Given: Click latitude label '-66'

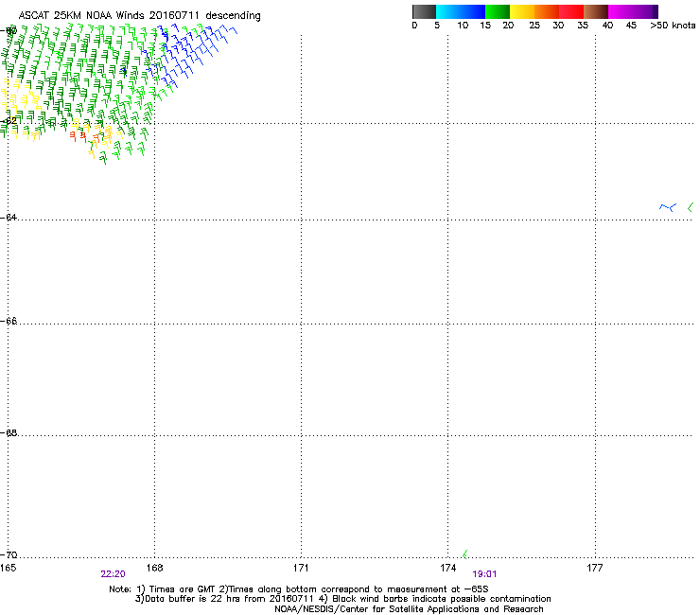Looking at the screenshot, I should (x=9, y=321).
